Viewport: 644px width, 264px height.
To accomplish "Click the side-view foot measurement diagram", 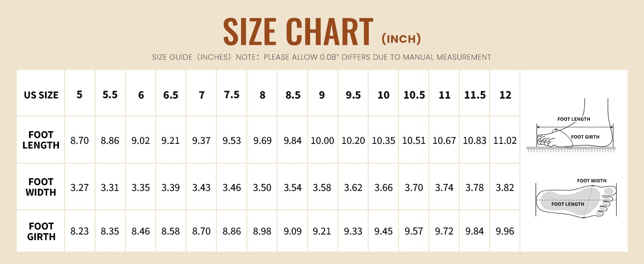I will click(574, 132).
